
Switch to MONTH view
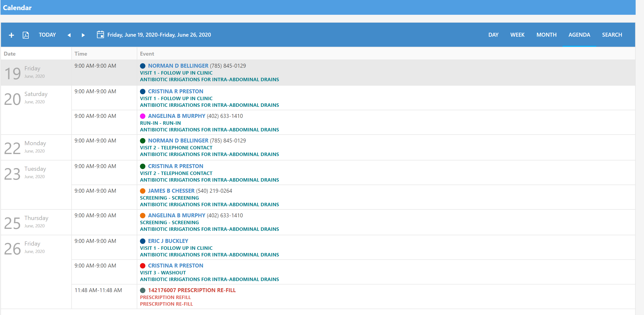pos(546,35)
